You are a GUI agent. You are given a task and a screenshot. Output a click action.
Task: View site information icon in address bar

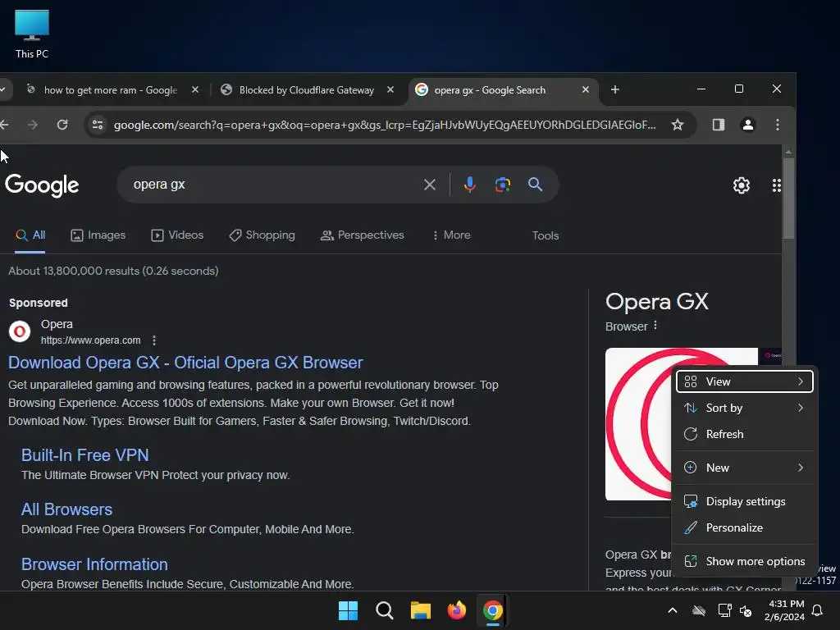[x=98, y=125]
